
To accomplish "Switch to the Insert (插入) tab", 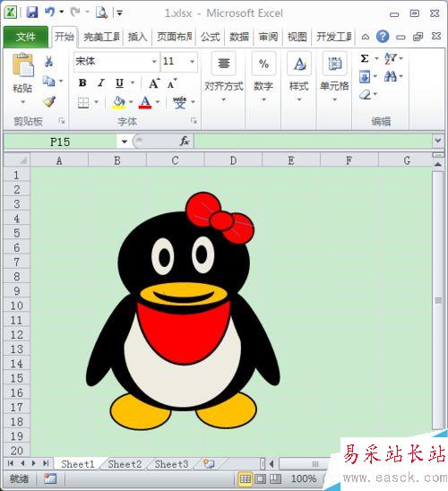I will click(137, 37).
